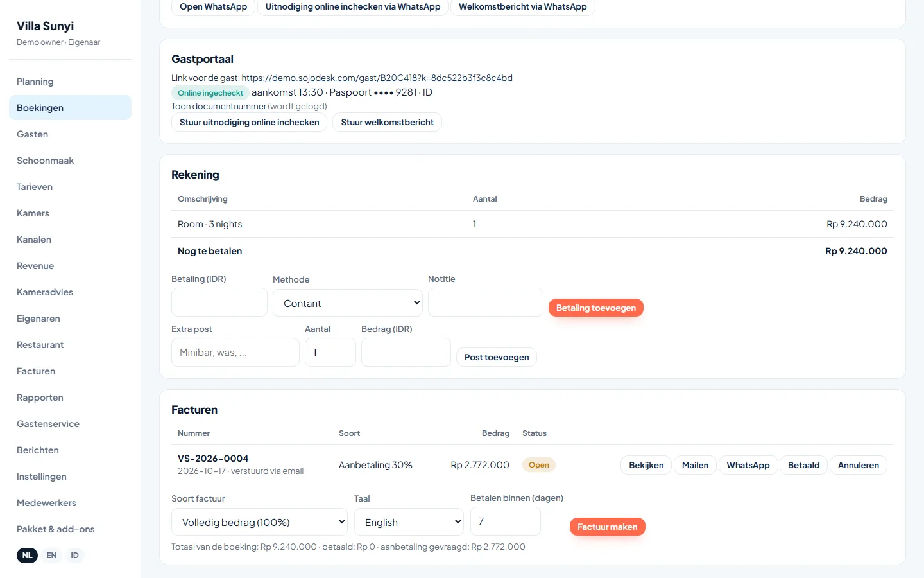The width and height of the screenshot is (924, 578).
Task: Switch interface language to EN
Action: coord(51,556)
